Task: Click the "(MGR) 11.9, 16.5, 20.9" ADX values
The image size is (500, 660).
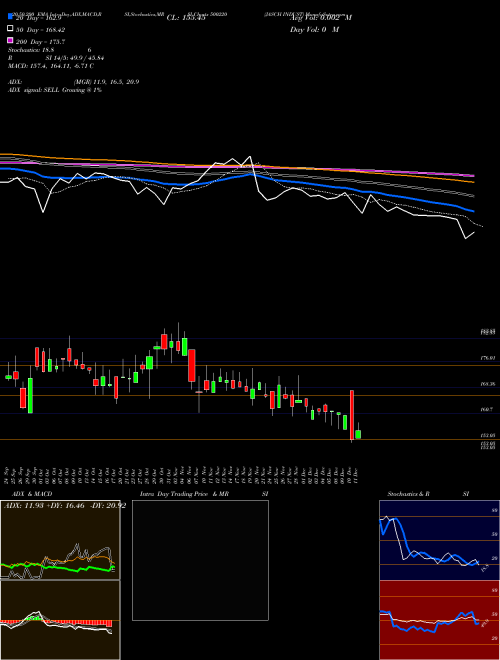Action: click(x=106, y=82)
